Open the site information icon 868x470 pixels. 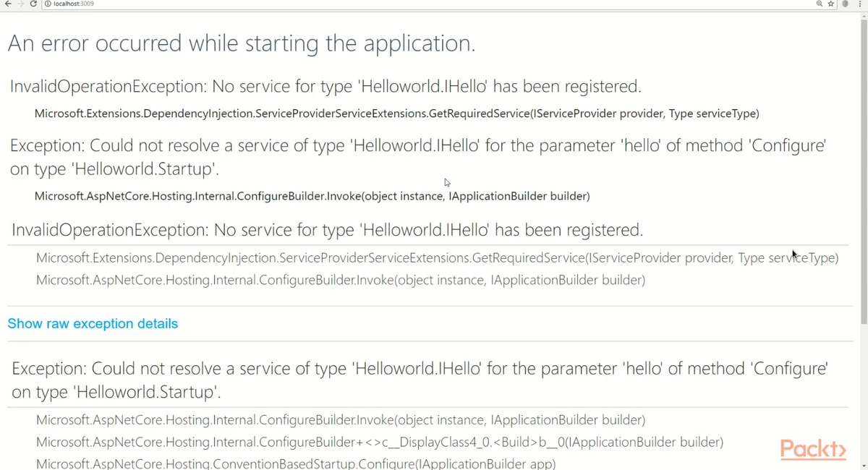pos(48,4)
